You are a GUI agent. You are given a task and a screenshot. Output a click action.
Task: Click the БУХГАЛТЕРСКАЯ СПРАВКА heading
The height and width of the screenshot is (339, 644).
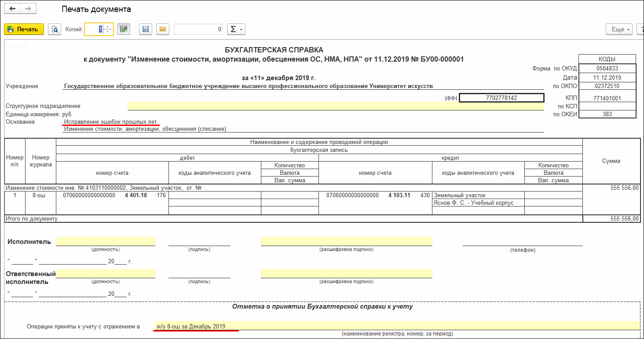[274, 50]
